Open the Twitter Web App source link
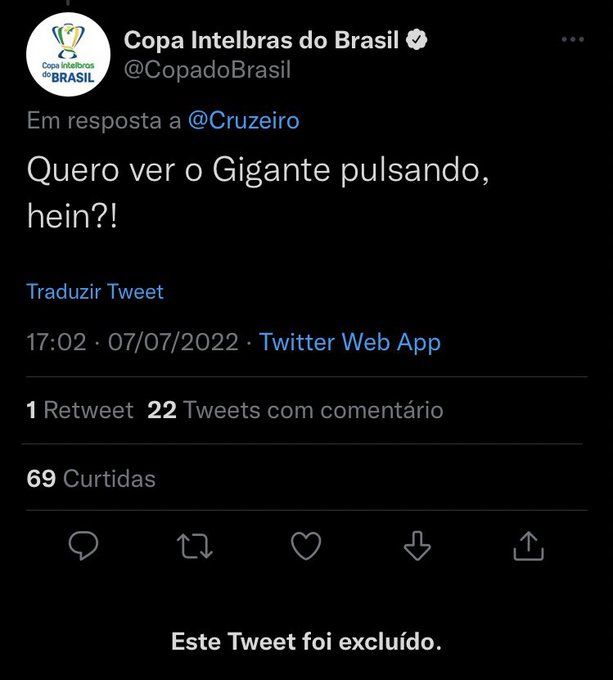Viewport: 613px width, 680px height. click(x=350, y=342)
